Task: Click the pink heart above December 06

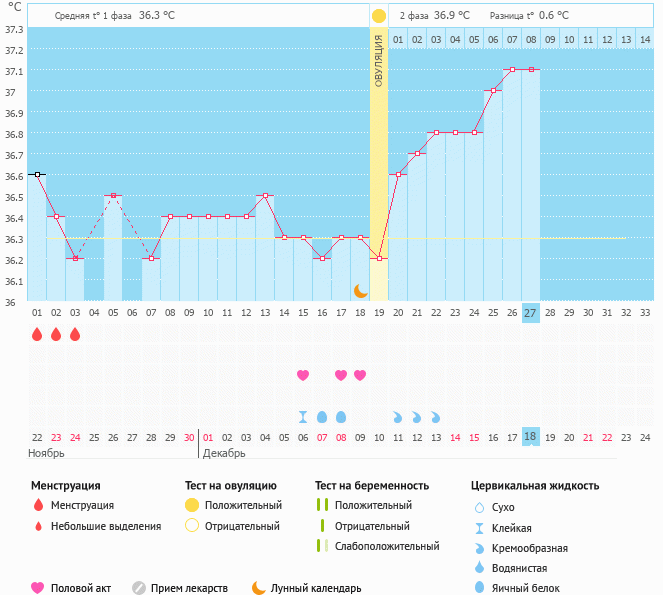Action: [303, 375]
